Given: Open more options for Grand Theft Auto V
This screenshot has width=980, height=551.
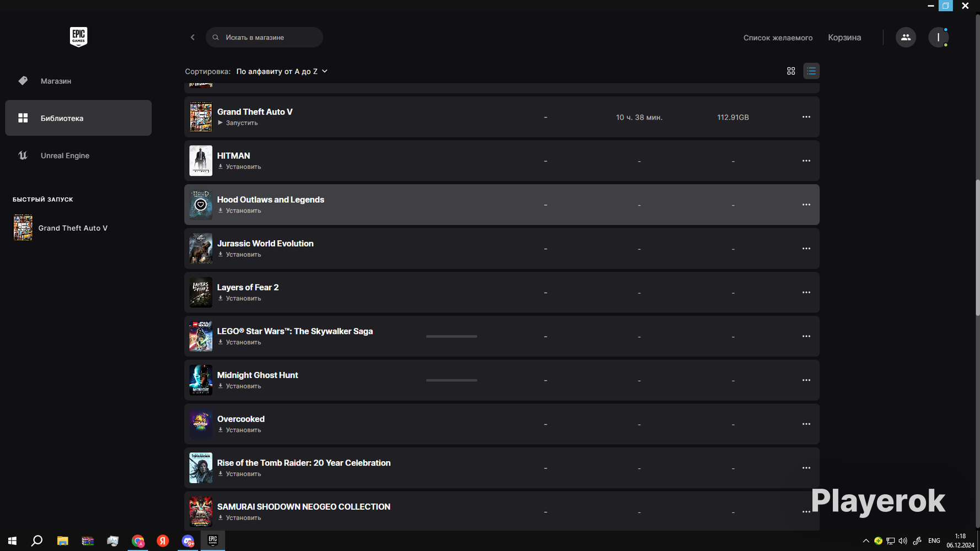Looking at the screenshot, I should [806, 117].
